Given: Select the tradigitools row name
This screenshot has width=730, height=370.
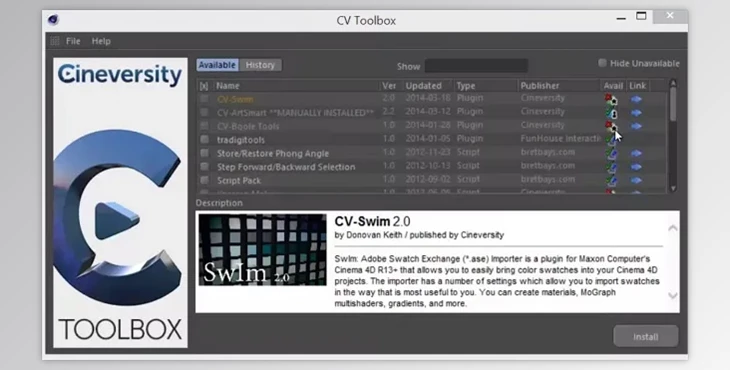Looking at the screenshot, I should click(x=241, y=140).
